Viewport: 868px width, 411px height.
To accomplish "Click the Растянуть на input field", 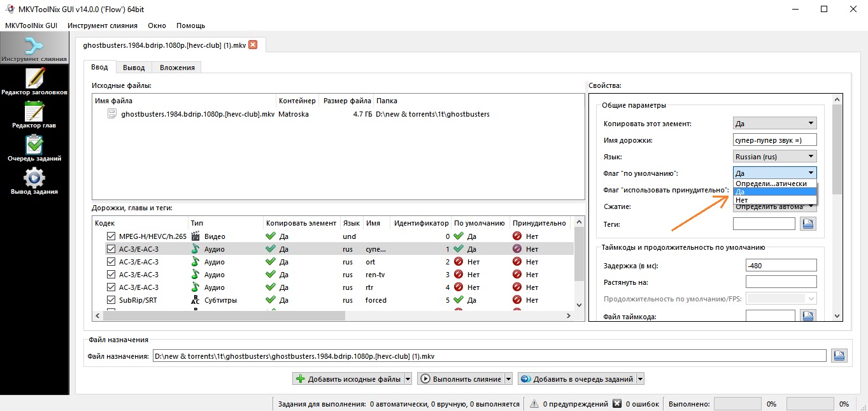I will (781, 282).
